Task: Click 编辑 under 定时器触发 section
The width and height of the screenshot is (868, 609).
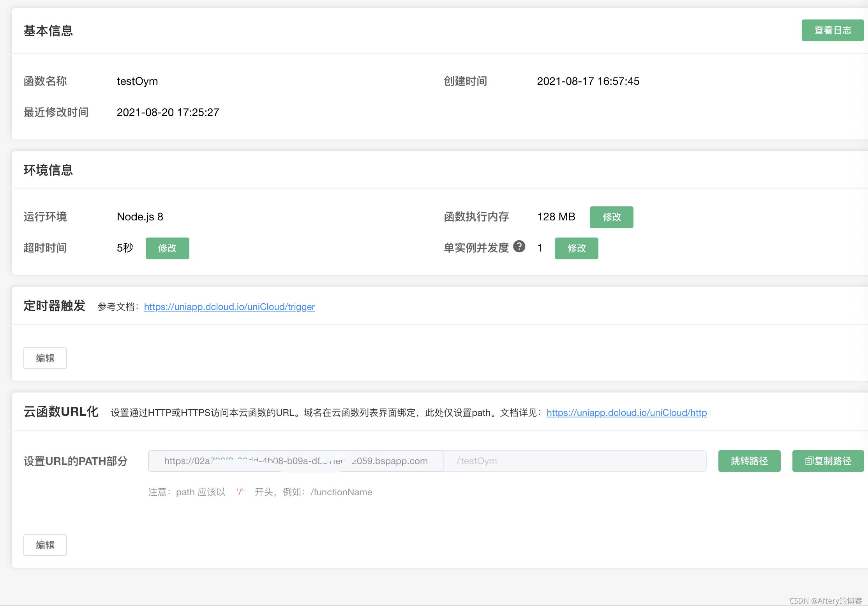Action: 45,358
